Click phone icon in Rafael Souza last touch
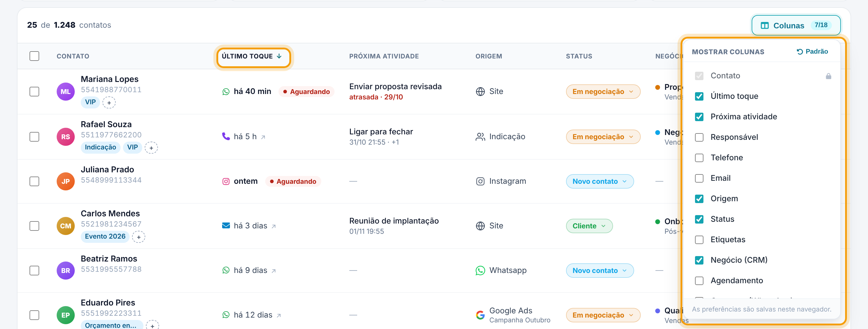868x329 pixels. click(x=226, y=136)
